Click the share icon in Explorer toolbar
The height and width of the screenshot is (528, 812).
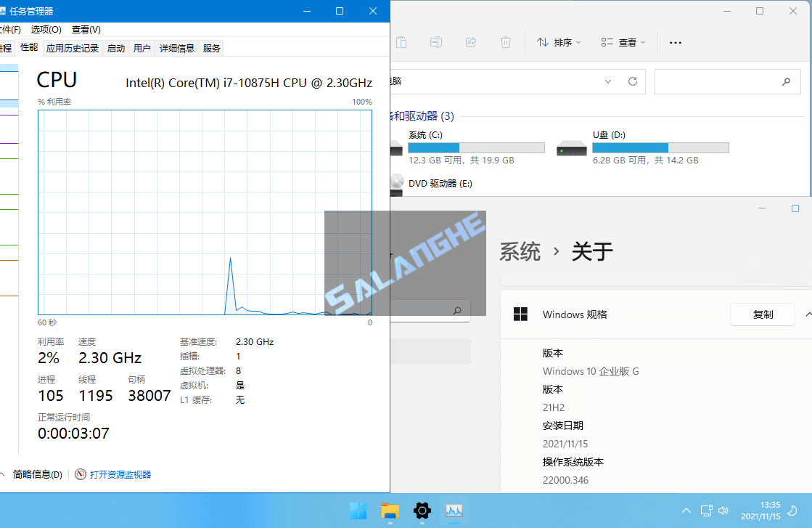(x=471, y=42)
